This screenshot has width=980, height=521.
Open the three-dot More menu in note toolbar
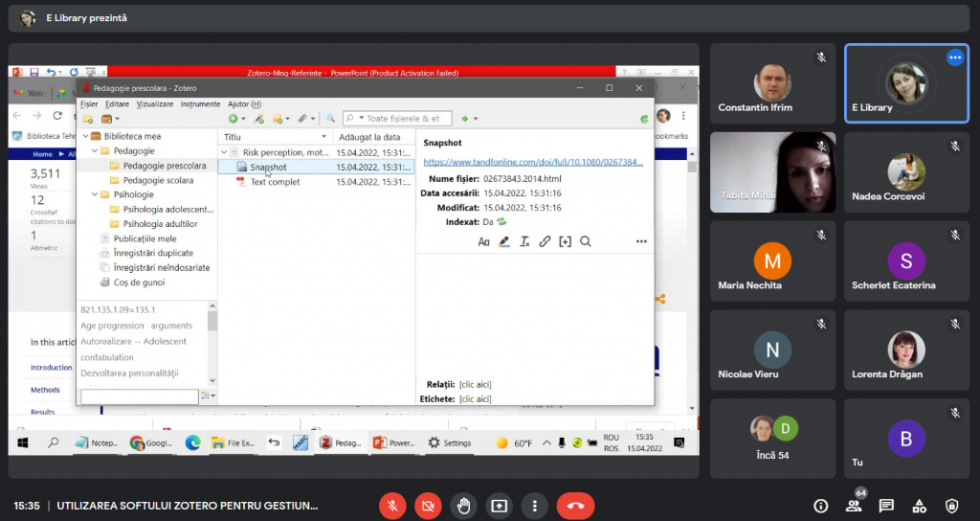click(x=641, y=241)
